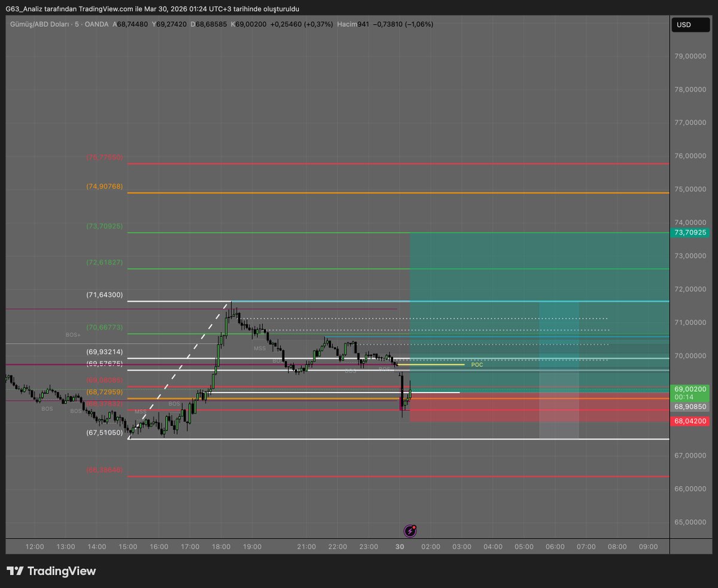Click the '30' date marker on the time axis
This screenshot has width=718, height=588.
(x=400, y=547)
